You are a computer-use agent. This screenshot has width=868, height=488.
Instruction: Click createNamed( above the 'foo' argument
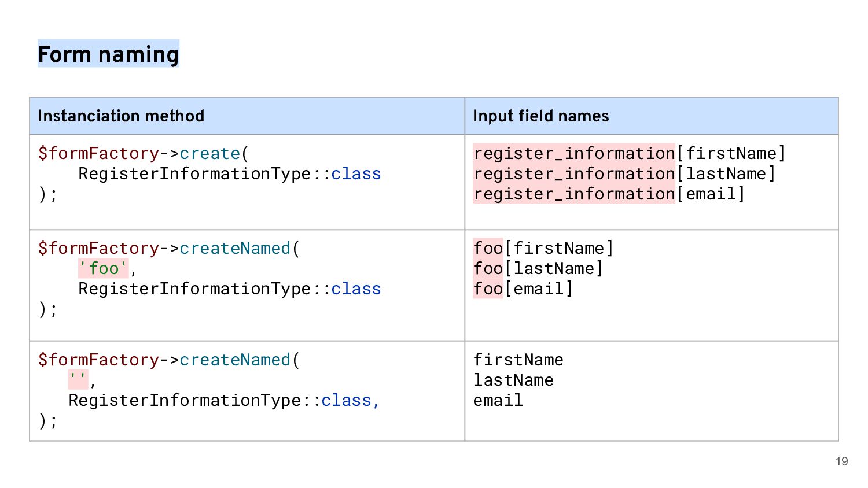[240, 249]
